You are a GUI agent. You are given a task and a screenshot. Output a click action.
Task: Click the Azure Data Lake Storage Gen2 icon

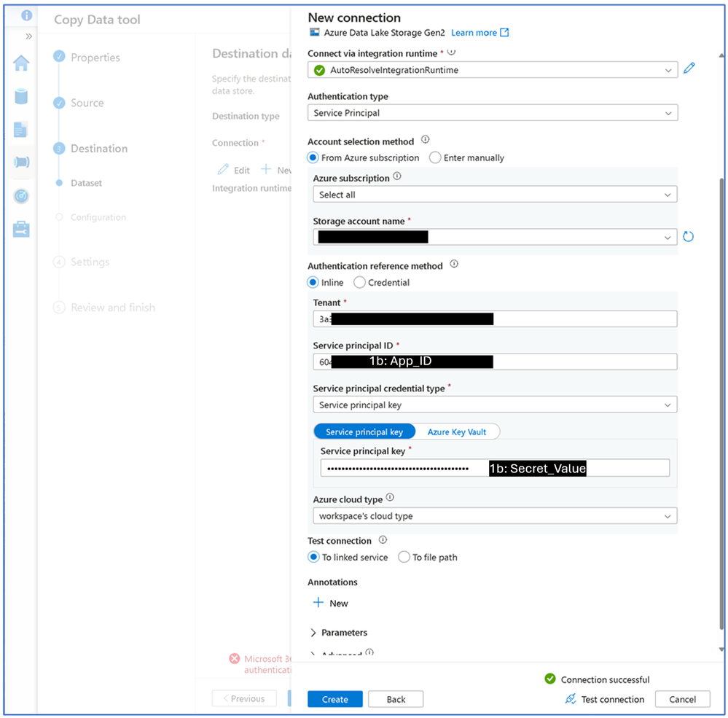coord(314,33)
